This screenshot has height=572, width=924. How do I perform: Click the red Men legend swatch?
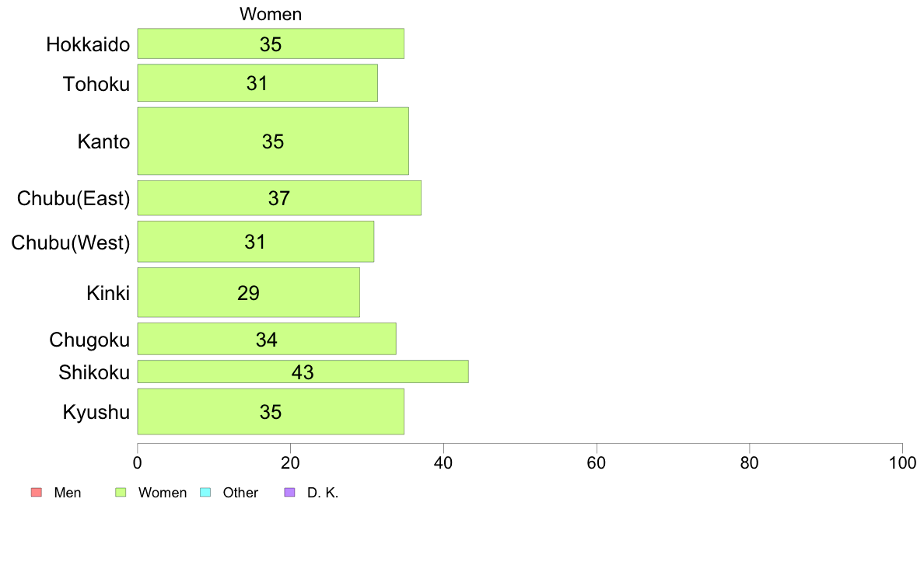point(37,493)
